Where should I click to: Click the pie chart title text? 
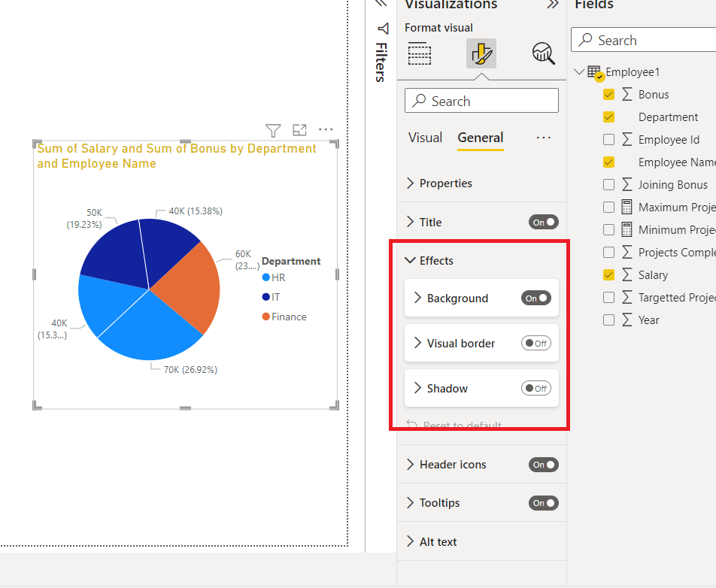point(177,156)
